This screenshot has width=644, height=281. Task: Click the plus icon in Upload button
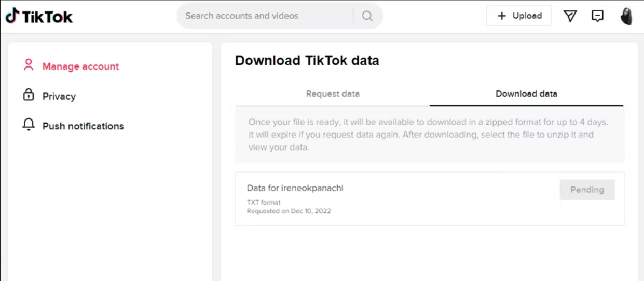click(x=501, y=16)
